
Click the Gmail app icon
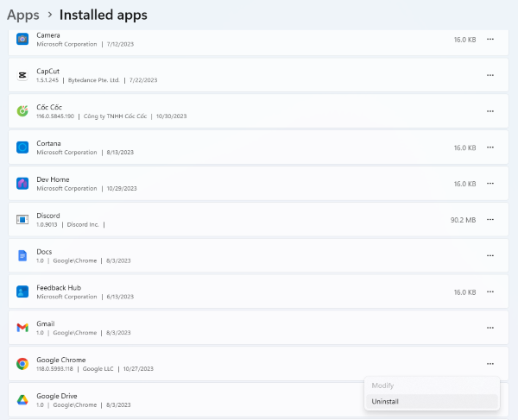click(x=22, y=328)
